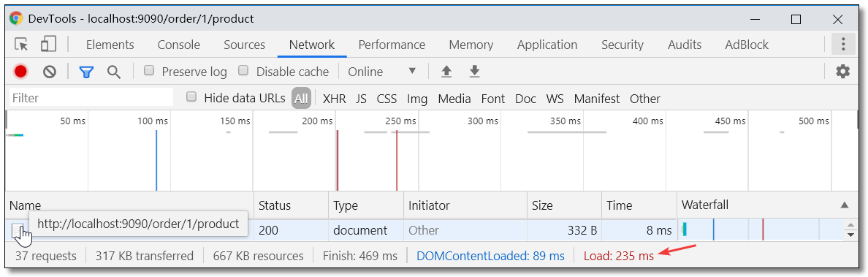The height and width of the screenshot is (277, 868).
Task: Open network settings gear icon
Action: point(843,72)
